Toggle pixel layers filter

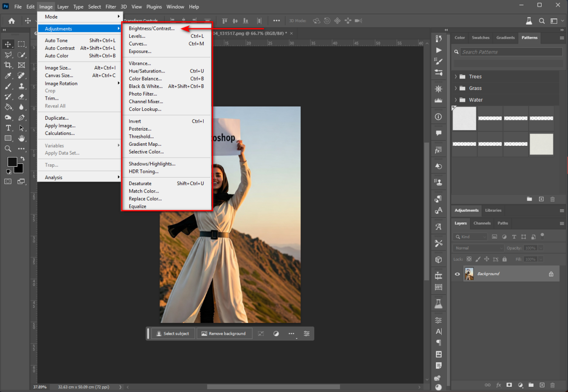pos(495,236)
